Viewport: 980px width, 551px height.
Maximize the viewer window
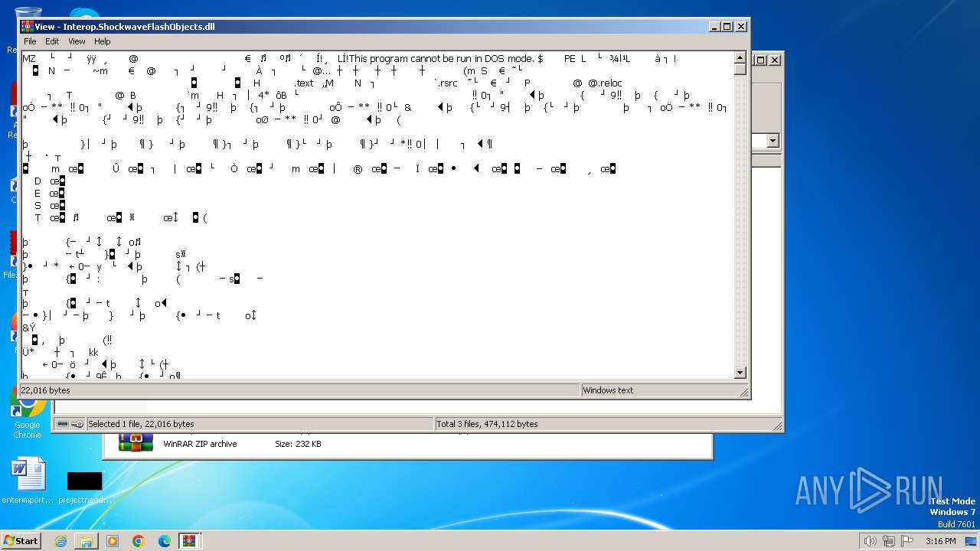[x=727, y=26]
